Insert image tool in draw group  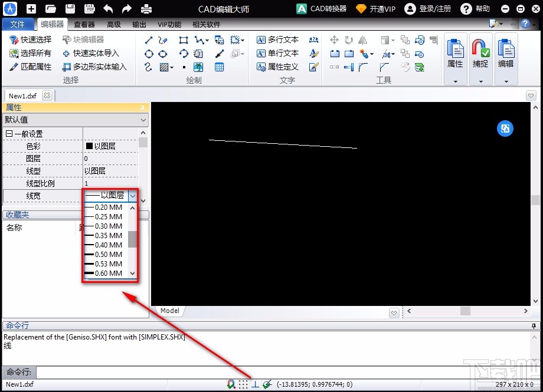coord(198,67)
